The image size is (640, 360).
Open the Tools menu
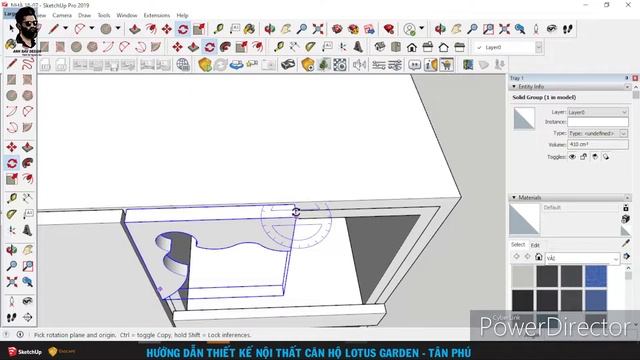click(104, 15)
